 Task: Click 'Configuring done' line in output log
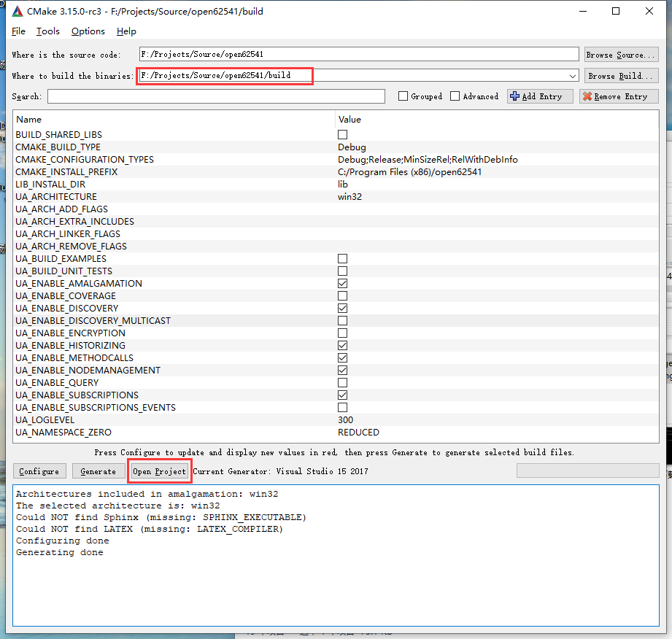pos(63,541)
